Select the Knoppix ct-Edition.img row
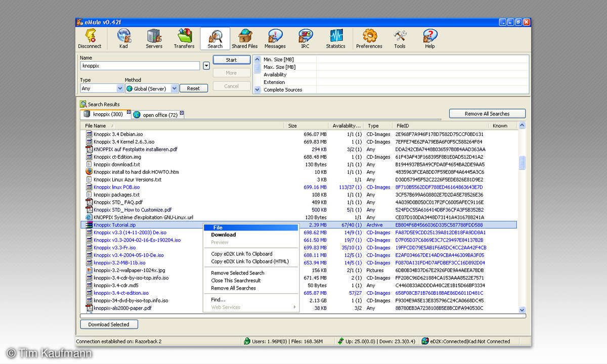 click(x=299, y=157)
